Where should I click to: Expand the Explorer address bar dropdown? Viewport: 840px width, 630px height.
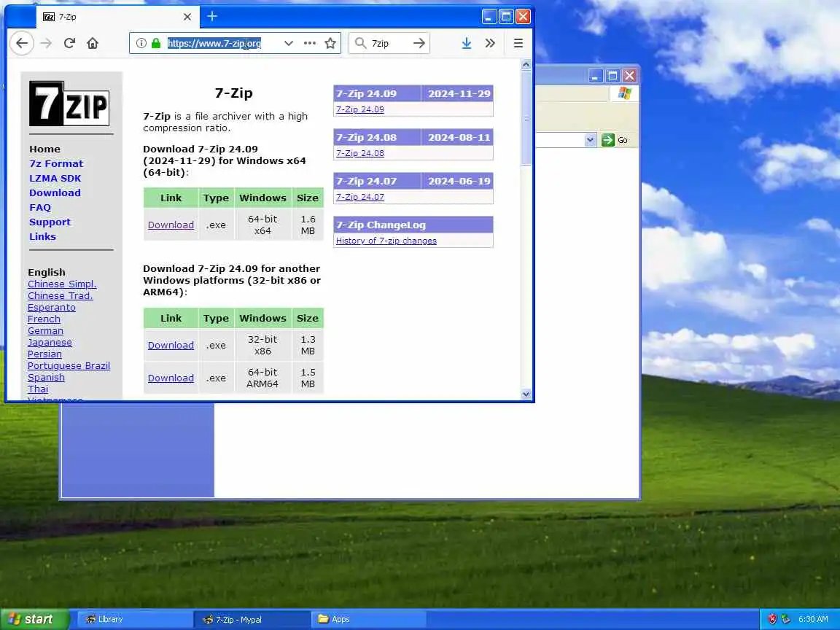[590, 140]
